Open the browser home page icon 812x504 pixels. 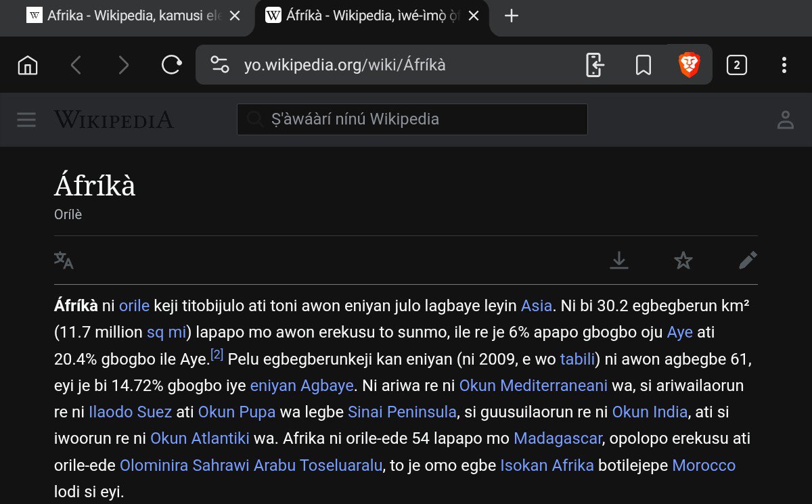[x=28, y=65]
